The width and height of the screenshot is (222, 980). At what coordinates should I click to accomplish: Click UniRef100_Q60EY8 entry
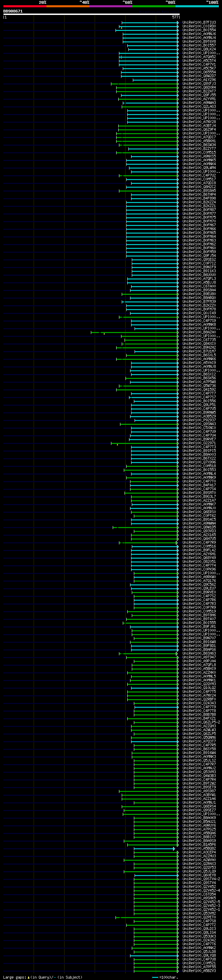(199, 875)
